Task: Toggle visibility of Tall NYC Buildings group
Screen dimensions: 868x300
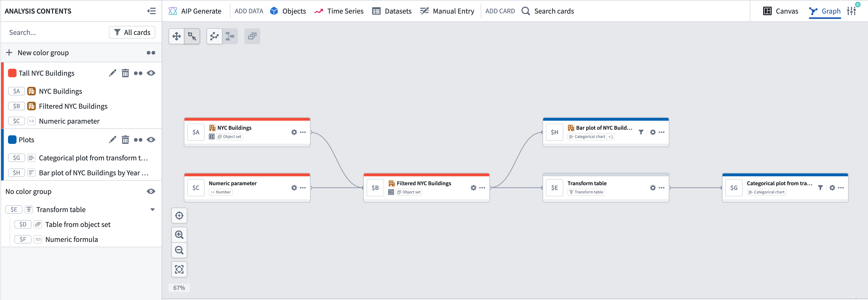Action: (x=151, y=73)
